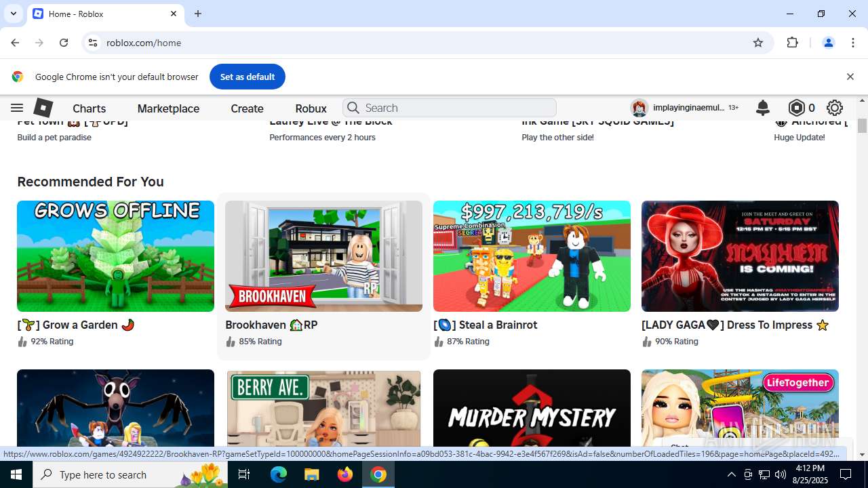Open the Chrome extensions puzzle icon
Image resolution: width=868 pixels, height=488 pixels.
pyautogui.click(x=792, y=43)
